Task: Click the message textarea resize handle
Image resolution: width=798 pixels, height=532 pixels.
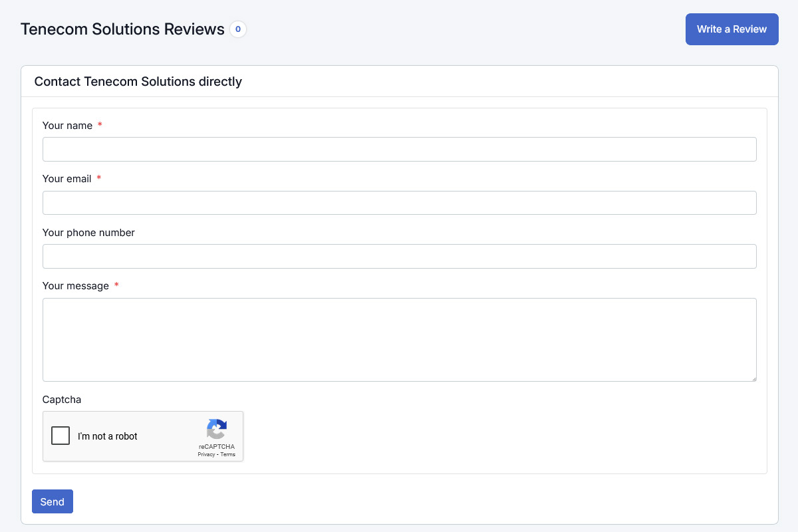Action: pos(753,378)
